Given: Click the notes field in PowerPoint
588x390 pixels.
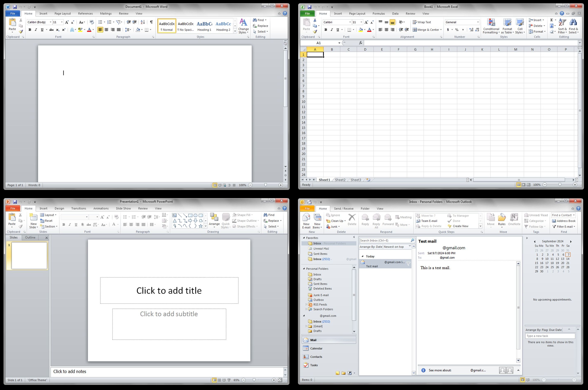Looking at the screenshot, I should pyautogui.click(x=167, y=371).
